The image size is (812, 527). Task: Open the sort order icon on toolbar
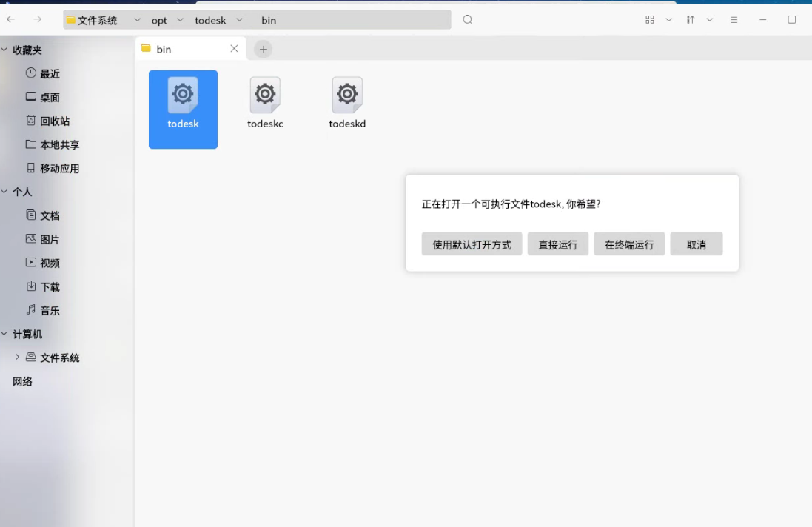(690, 19)
